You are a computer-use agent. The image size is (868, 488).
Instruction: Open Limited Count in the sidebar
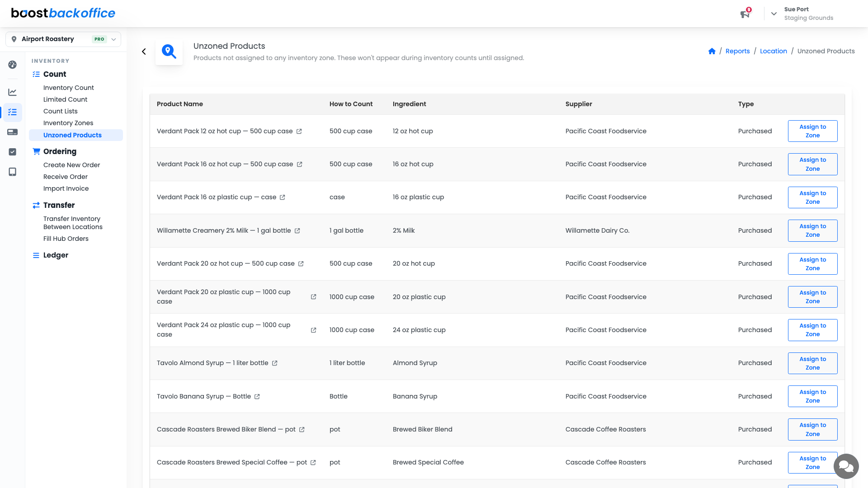click(65, 99)
